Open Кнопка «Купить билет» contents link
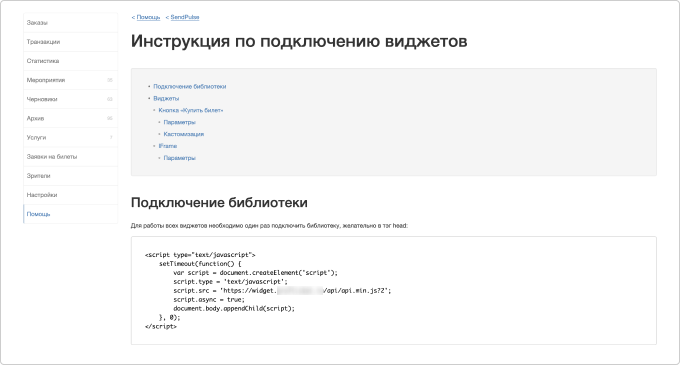680x365 pixels. coord(191,111)
